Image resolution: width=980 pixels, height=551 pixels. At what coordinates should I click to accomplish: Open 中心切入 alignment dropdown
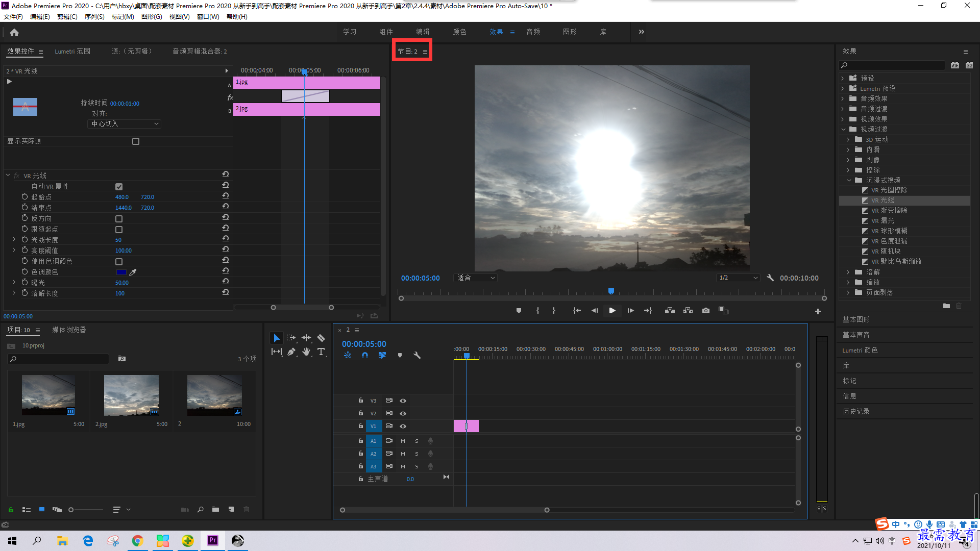(125, 124)
